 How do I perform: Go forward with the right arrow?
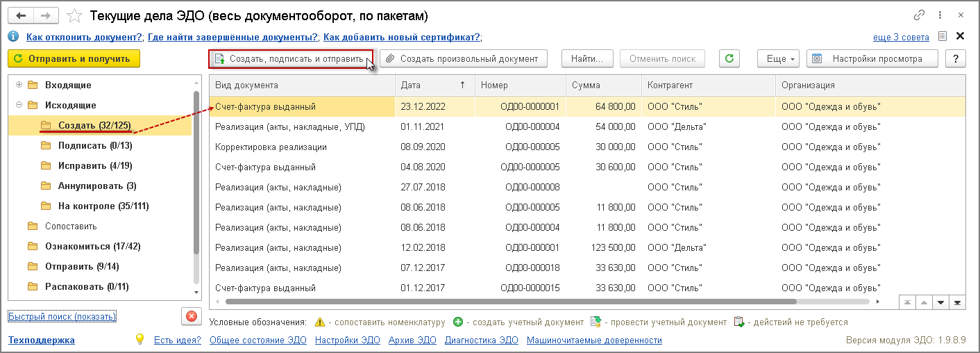[x=47, y=15]
